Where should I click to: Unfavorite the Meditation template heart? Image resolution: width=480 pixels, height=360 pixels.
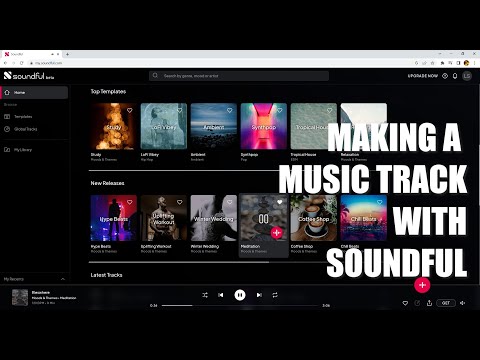[280, 202]
